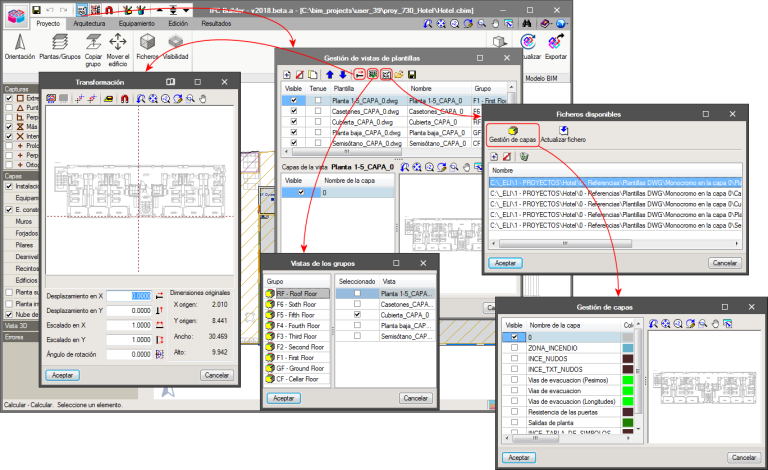This screenshot has height=470, width=768.
Task: Toggle Seleccionado checkbox for Planta 1-5_CAPA view
Action: tap(357, 293)
